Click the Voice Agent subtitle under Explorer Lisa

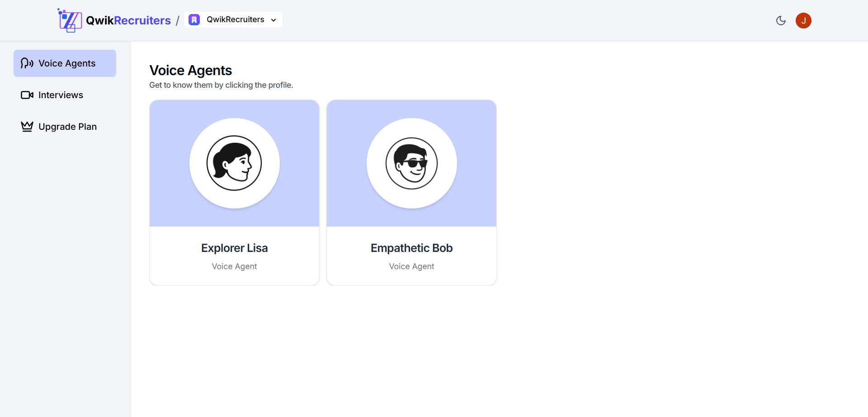pyautogui.click(x=234, y=266)
